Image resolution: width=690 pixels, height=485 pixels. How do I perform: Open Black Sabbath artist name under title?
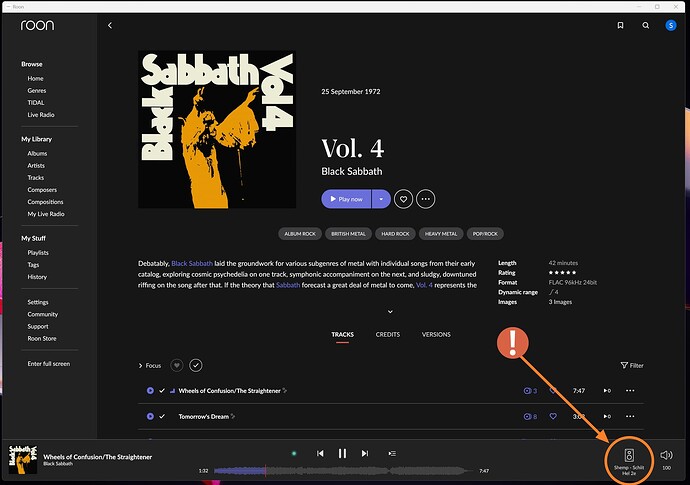click(x=352, y=171)
